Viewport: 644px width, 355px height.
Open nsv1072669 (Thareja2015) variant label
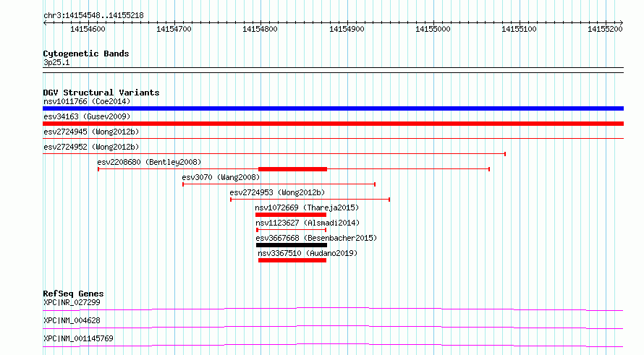click(x=307, y=208)
